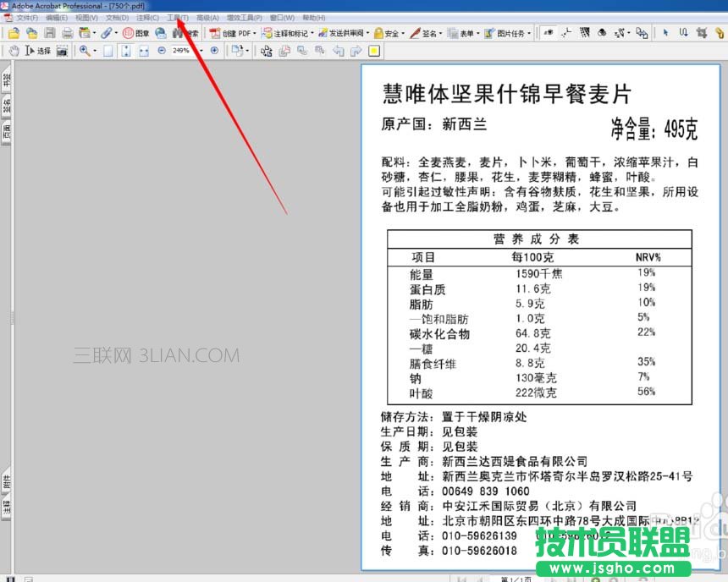Click the Print icon in the toolbar

[68, 33]
